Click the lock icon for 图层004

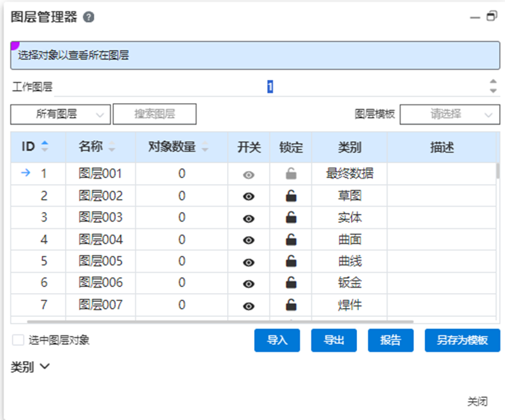(291, 239)
